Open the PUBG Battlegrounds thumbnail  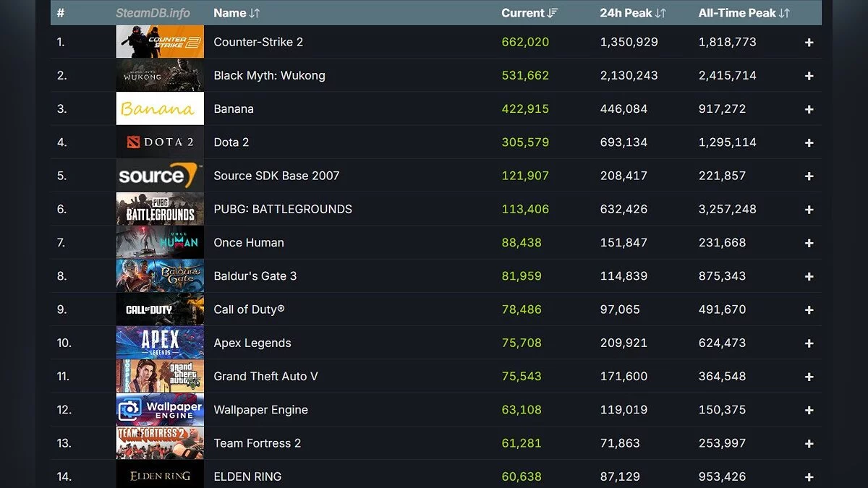[x=160, y=209]
